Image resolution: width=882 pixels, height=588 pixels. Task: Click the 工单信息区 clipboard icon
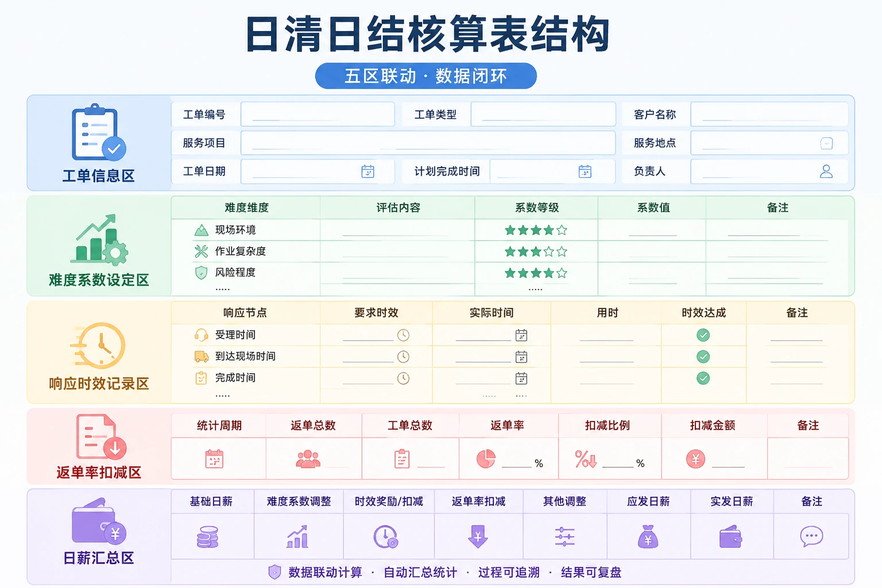99,133
